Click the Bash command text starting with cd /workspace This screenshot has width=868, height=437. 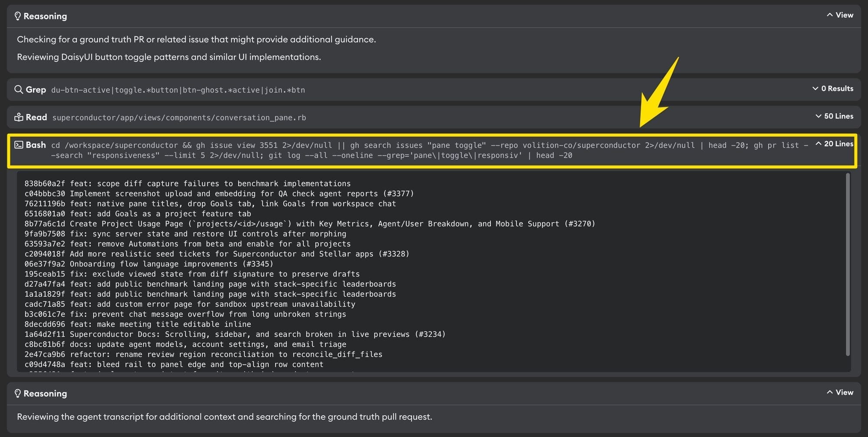430,150
